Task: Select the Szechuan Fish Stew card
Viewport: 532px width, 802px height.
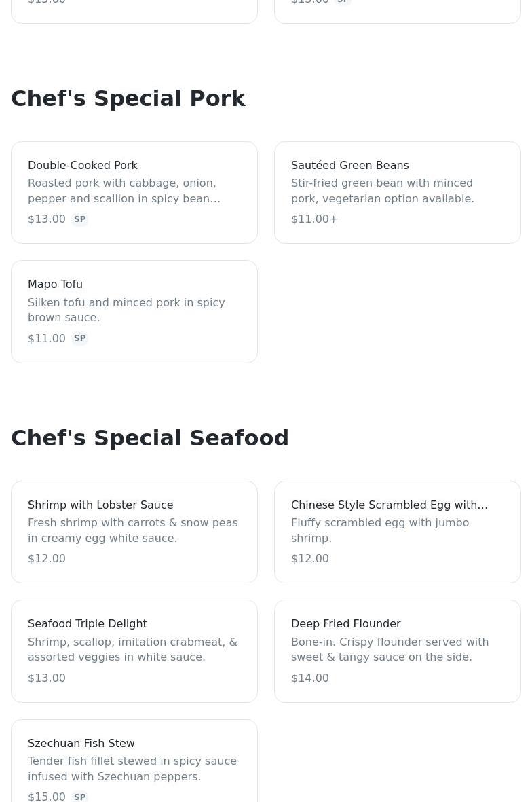Action: (x=134, y=761)
